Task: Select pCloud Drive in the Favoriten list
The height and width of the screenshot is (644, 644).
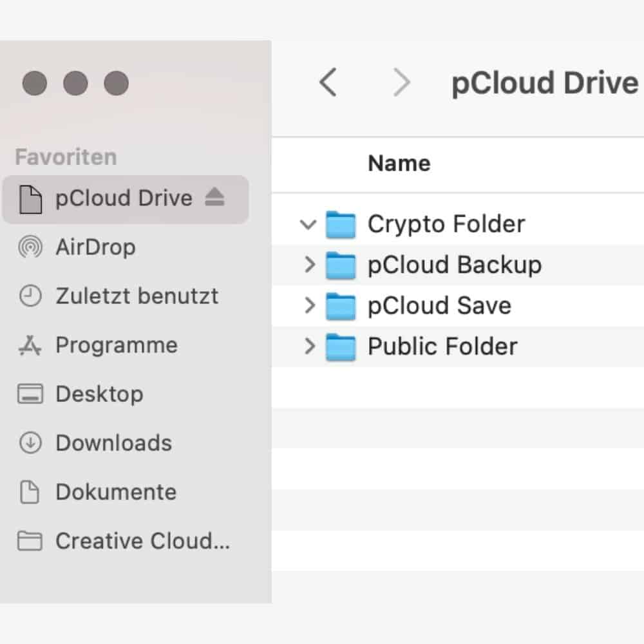Action: click(x=126, y=199)
